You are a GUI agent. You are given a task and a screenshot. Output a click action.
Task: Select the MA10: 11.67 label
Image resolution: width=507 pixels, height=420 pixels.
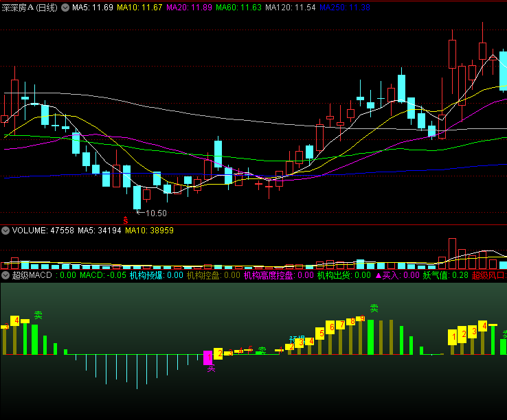[x=139, y=8]
